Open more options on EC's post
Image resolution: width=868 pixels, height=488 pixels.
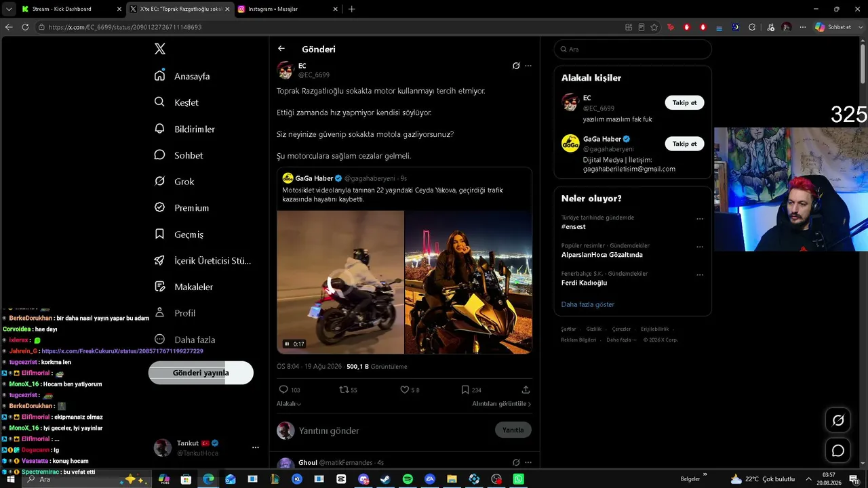pos(528,66)
